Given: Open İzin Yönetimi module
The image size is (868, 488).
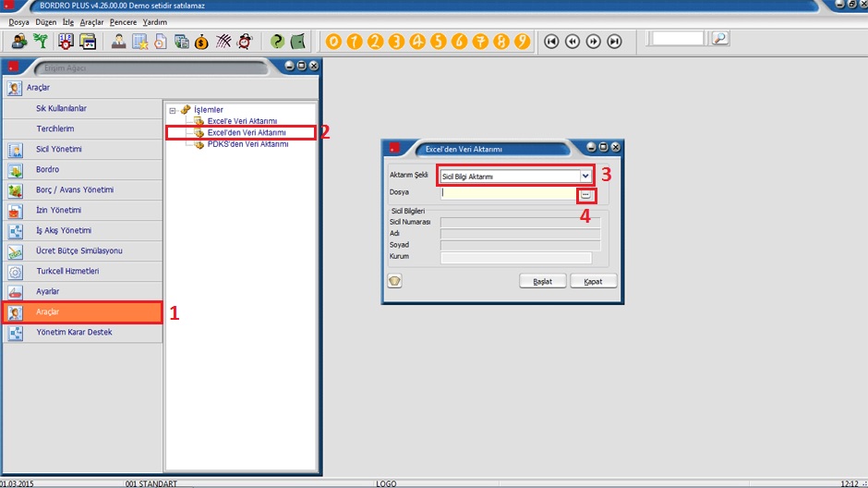Looking at the screenshot, I should click(x=82, y=210).
